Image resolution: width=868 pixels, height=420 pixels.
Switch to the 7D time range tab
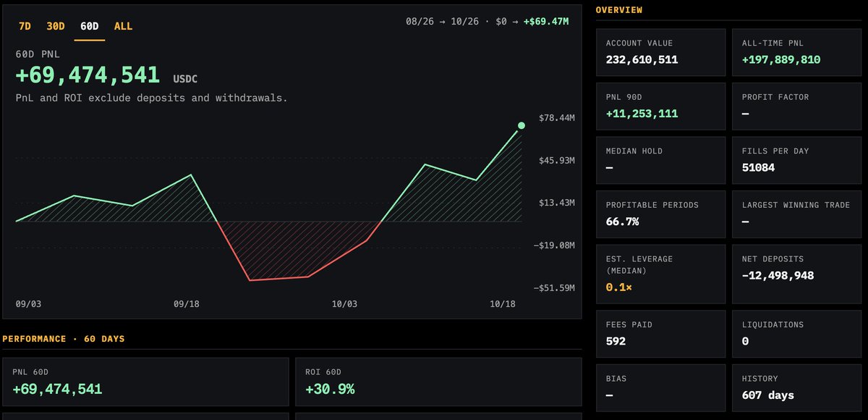coord(25,26)
